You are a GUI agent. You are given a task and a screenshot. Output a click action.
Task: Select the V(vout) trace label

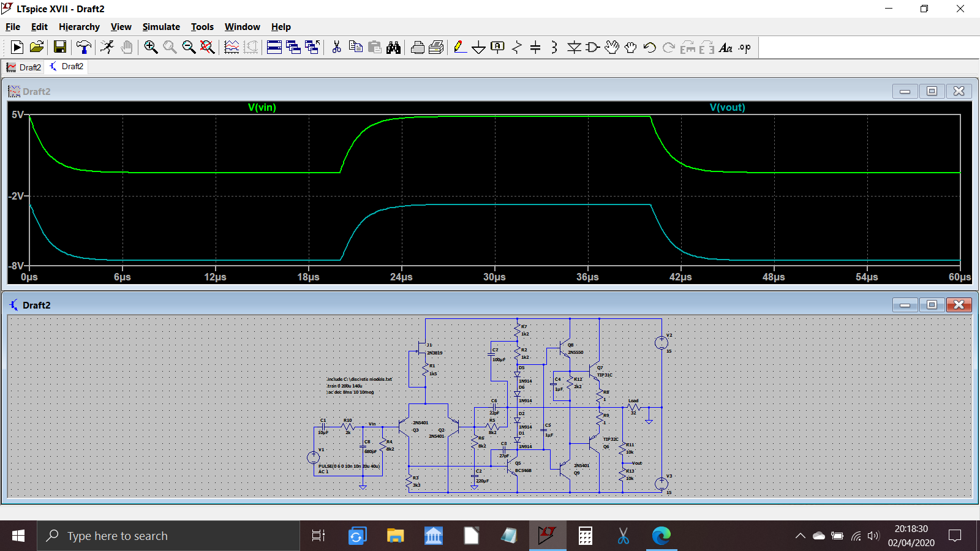pos(728,107)
